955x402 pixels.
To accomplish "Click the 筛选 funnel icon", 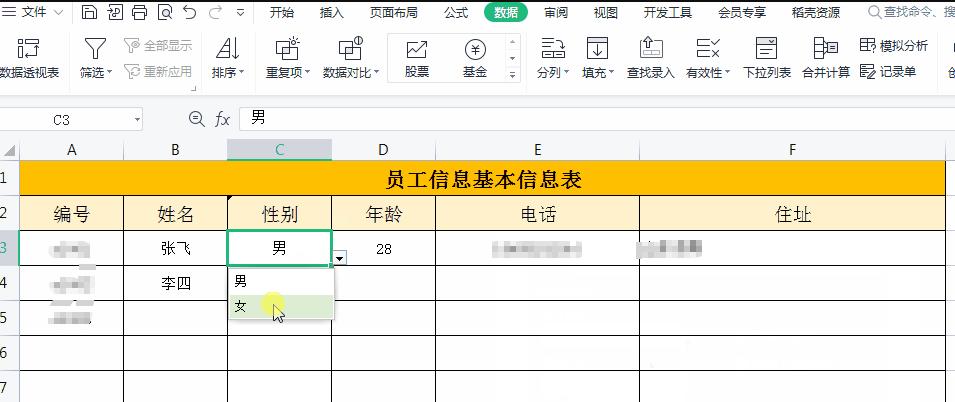I will pyautogui.click(x=95, y=49).
